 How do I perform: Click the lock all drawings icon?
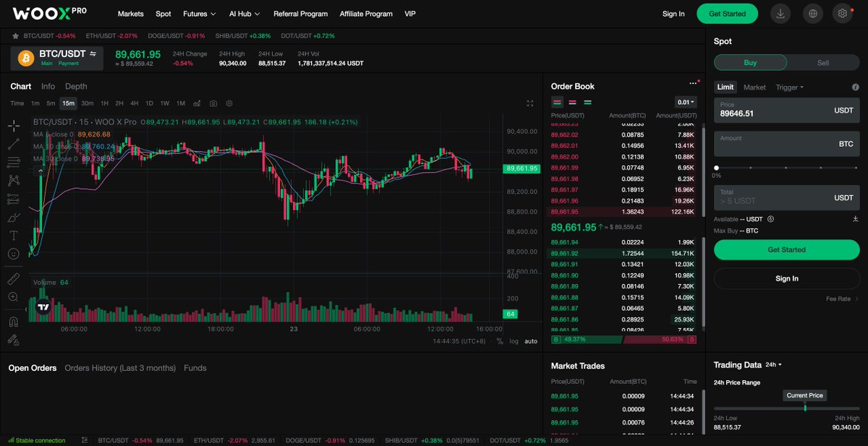pos(13,340)
